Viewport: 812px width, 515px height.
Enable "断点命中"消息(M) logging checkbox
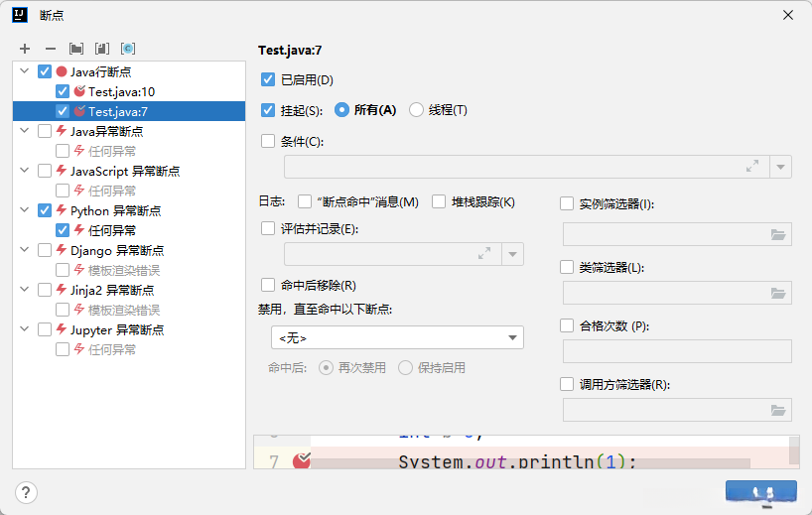tap(305, 201)
